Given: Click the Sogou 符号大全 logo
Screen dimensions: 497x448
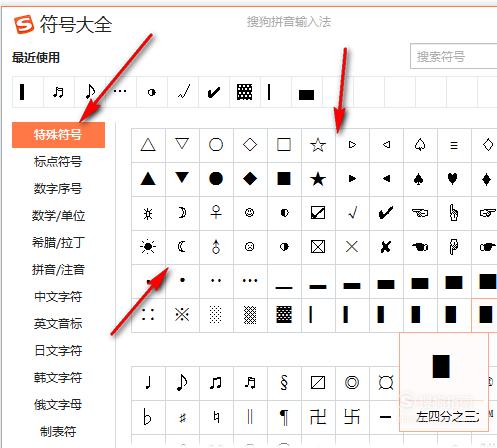Looking at the screenshot, I should coord(63,24).
